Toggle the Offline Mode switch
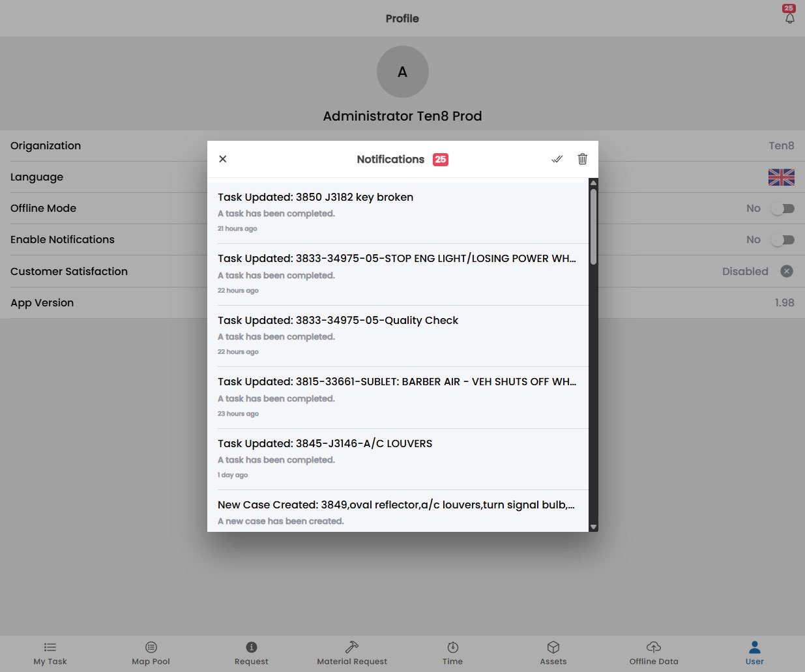805x672 pixels. (782, 209)
